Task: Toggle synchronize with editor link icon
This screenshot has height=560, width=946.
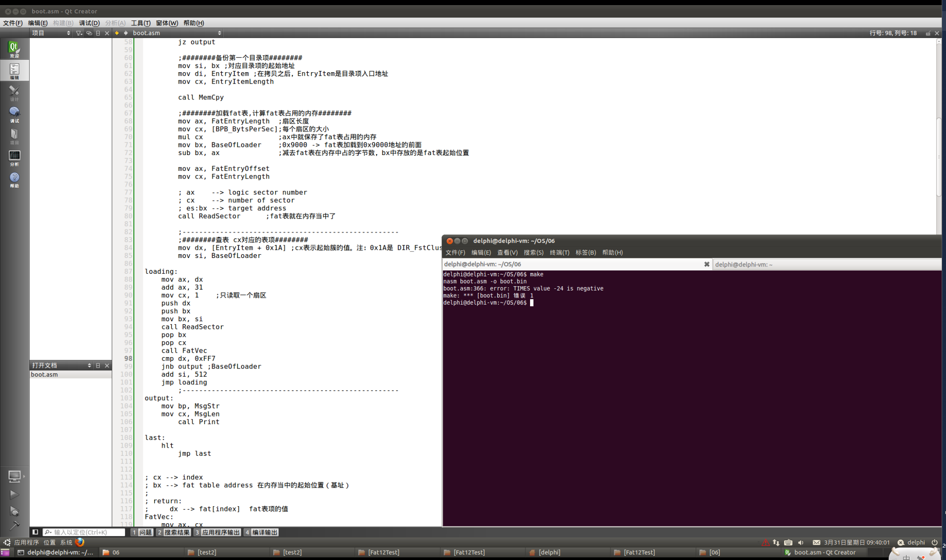Action: coord(89,33)
